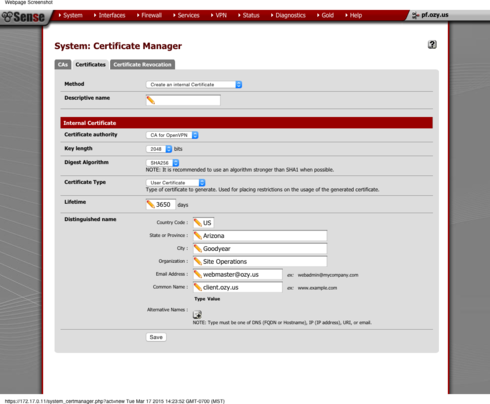The height and width of the screenshot is (404, 490).
Task: Click the pfSense logo
Action: (23, 17)
